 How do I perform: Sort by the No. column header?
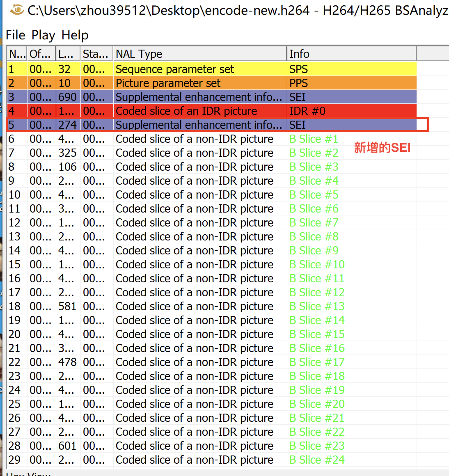[17, 54]
